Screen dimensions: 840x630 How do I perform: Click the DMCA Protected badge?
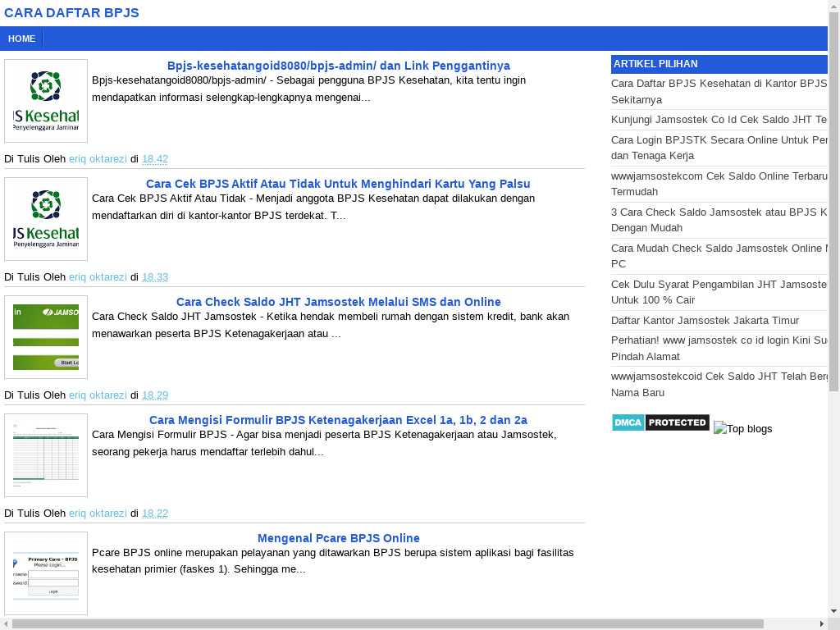coord(660,422)
